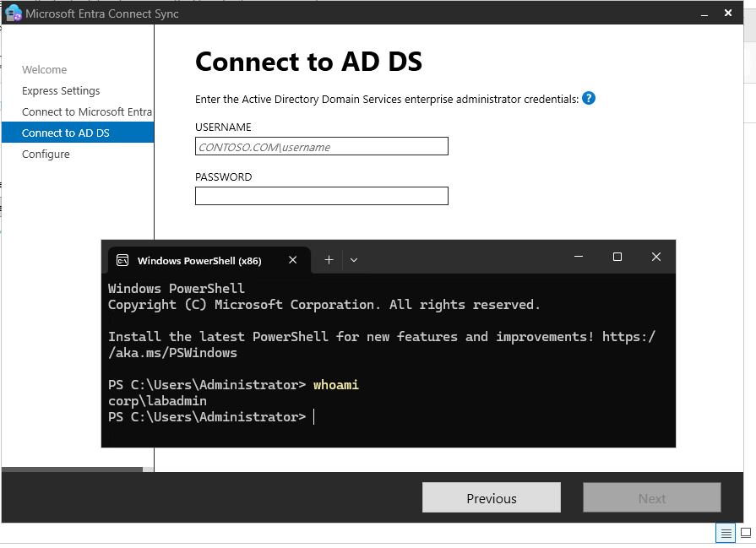Image resolution: width=756 pixels, height=548 pixels.
Task: Go to the Welcome step
Action: (45, 69)
